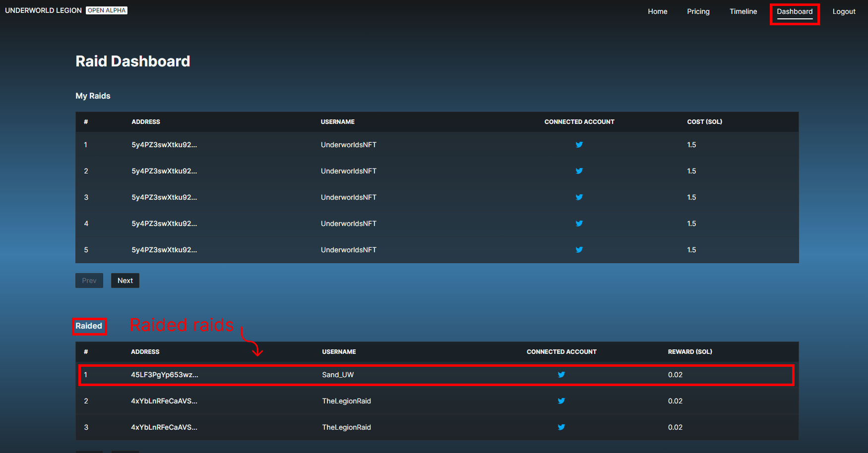This screenshot has height=453, width=868.
Task: Click Twitter icon in My Raids row 5
Action: click(579, 250)
